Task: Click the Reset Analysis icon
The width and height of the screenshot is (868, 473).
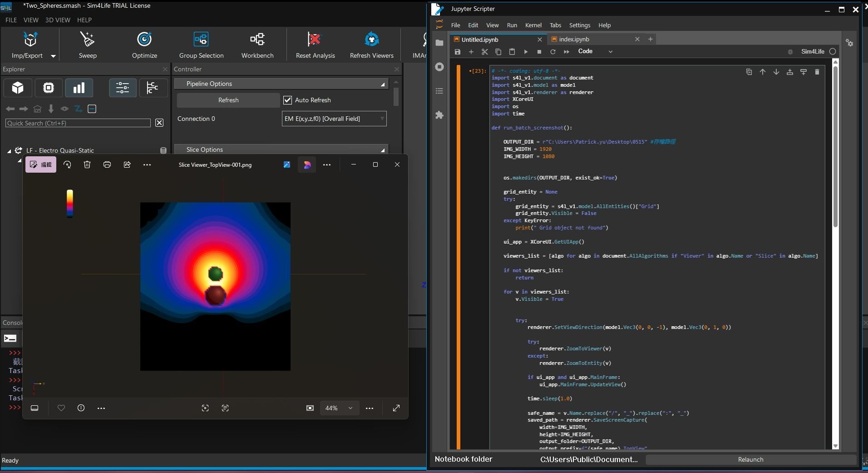Action: click(315, 40)
